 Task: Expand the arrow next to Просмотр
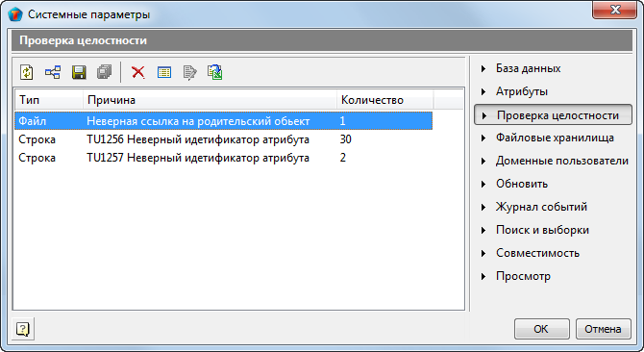pyautogui.click(x=483, y=276)
